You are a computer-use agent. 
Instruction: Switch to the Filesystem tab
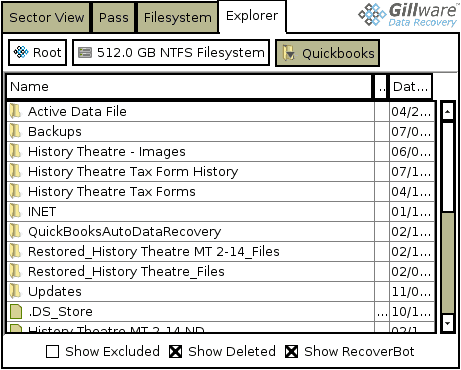[x=178, y=17]
